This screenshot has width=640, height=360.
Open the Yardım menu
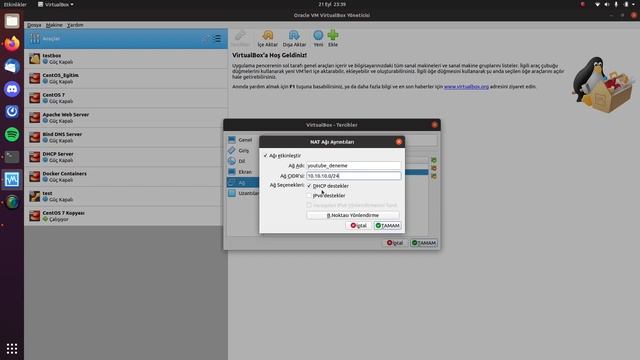pyautogui.click(x=75, y=25)
